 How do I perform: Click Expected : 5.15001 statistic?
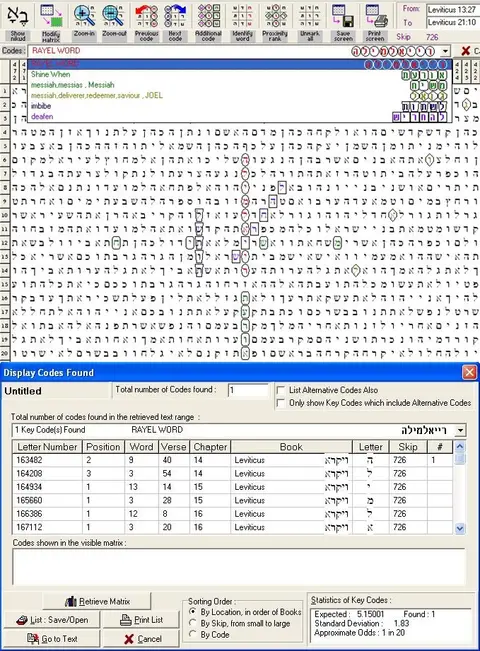click(x=349, y=614)
